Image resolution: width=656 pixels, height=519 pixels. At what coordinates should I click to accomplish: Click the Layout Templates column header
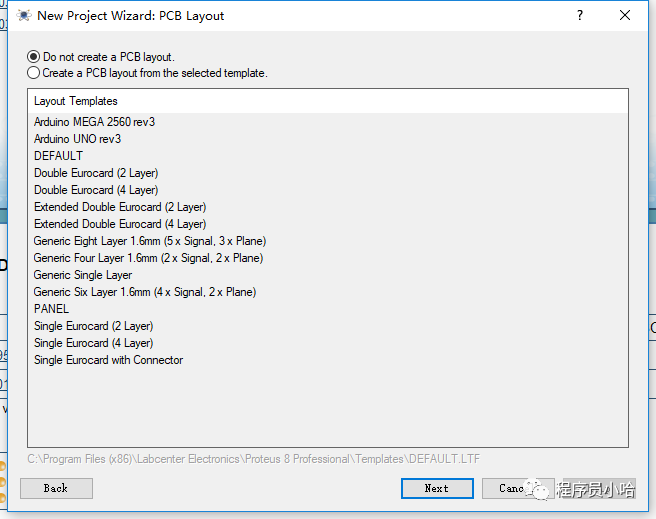click(x=76, y=101)
